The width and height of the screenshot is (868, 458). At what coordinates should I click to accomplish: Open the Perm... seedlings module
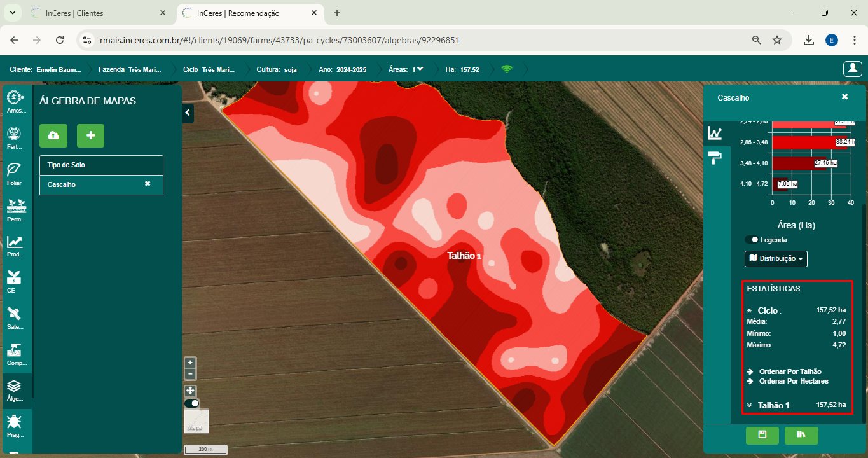click(x=16, y=211)
